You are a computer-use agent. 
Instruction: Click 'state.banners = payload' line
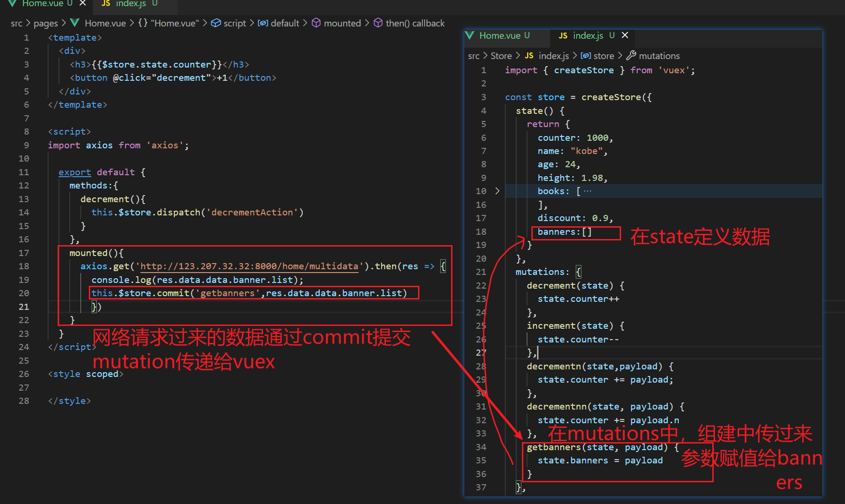point(600,460)
